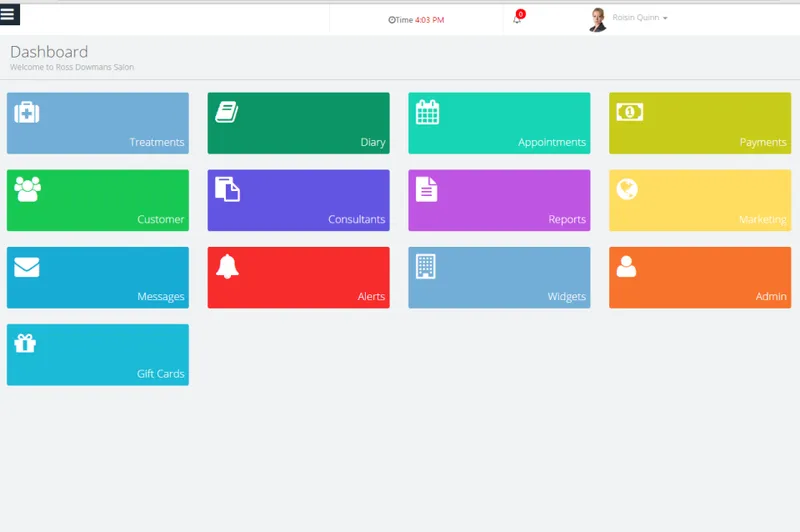Click the notification bell icon
Screen dimensions: 800x532
(x=516, y=20)
